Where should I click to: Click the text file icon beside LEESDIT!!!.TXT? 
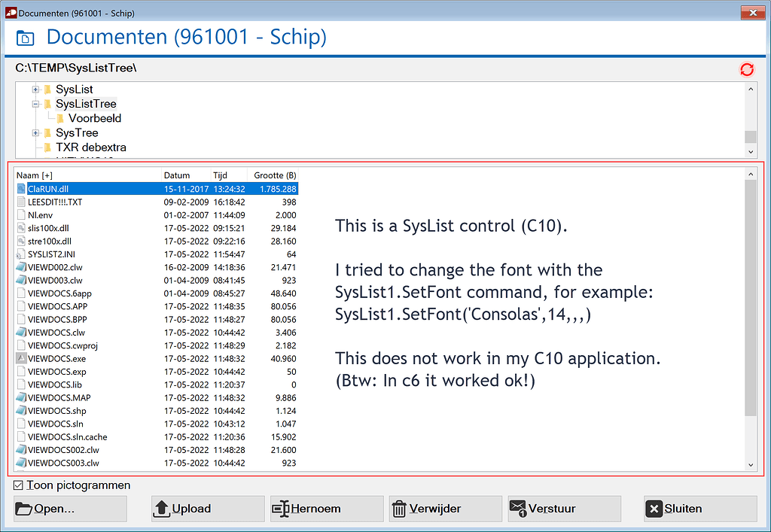click(22, 202)
